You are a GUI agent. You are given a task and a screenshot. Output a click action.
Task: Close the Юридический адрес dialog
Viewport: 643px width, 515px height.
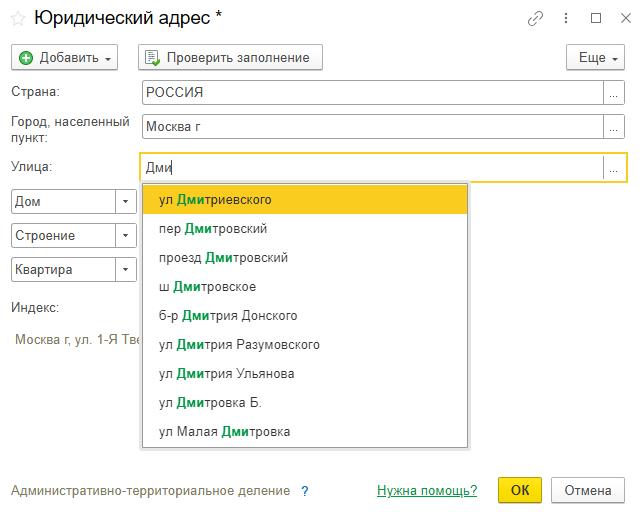pos(626,18)
